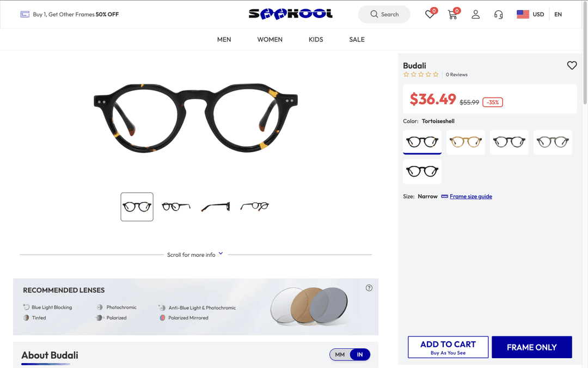Open the EN language selector

558,14
